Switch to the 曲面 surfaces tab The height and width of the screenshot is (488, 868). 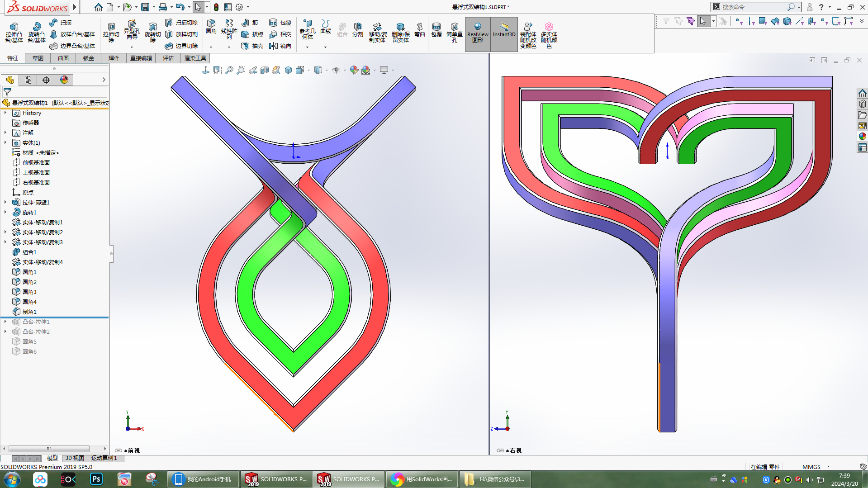[63, 58]
